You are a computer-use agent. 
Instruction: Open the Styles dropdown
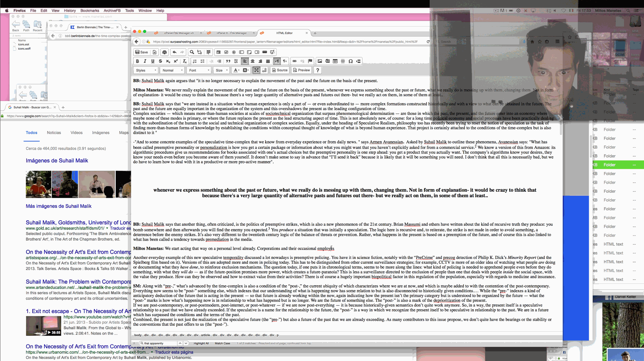pyautogui.click(x=146, y=70)
